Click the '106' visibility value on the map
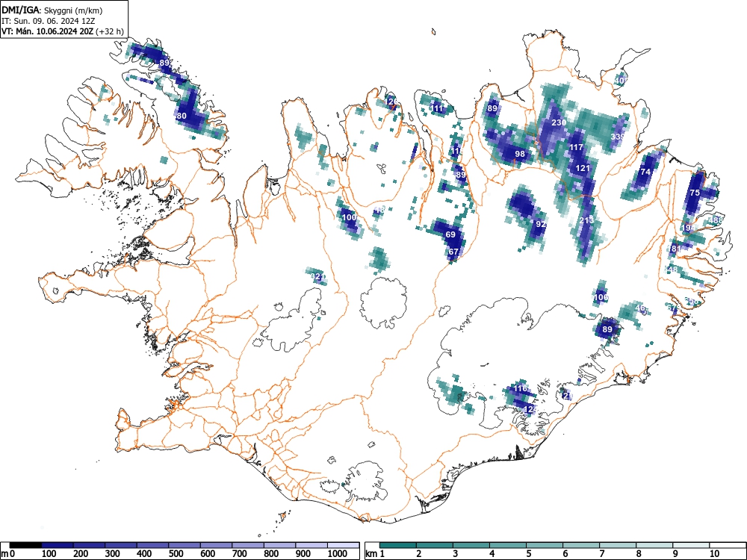Image resolution: width=747 pixels, height=560 pixels. (601, 298)
